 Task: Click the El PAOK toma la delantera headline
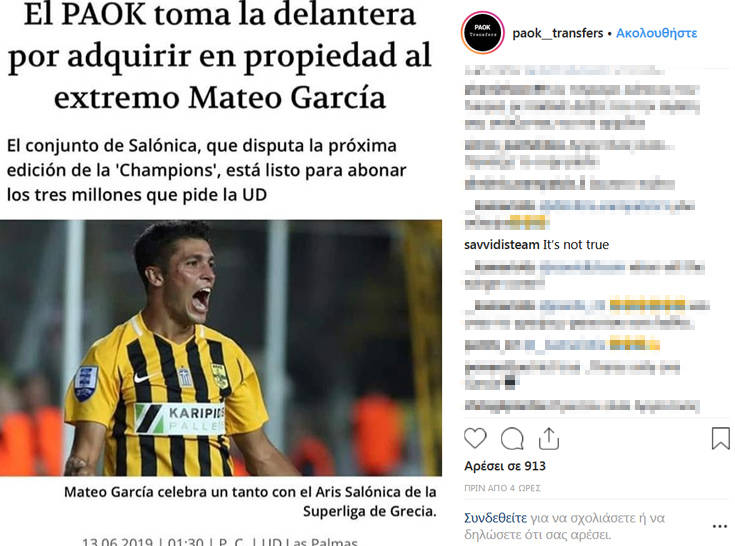pyautogui.click(x=220, y=55)
